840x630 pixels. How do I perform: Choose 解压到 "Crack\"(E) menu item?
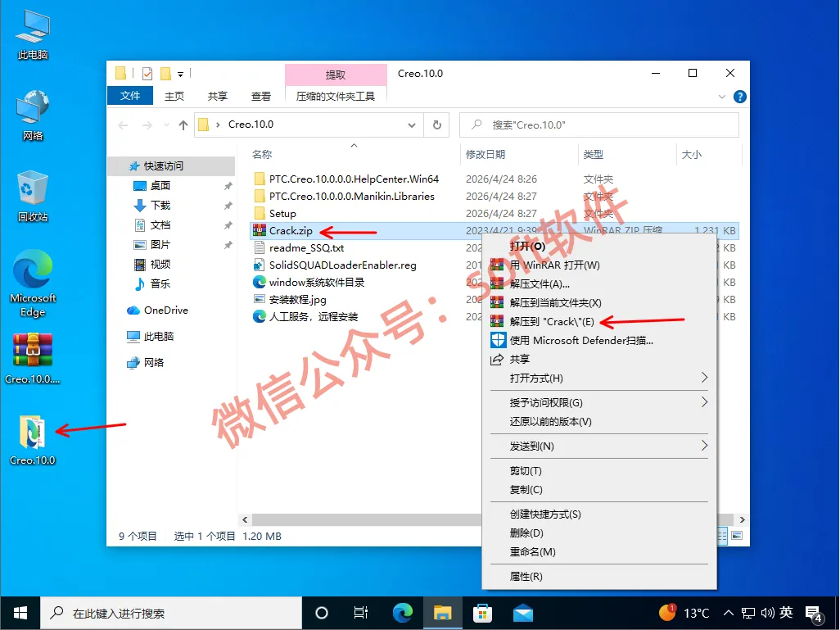tap(599, 321)
